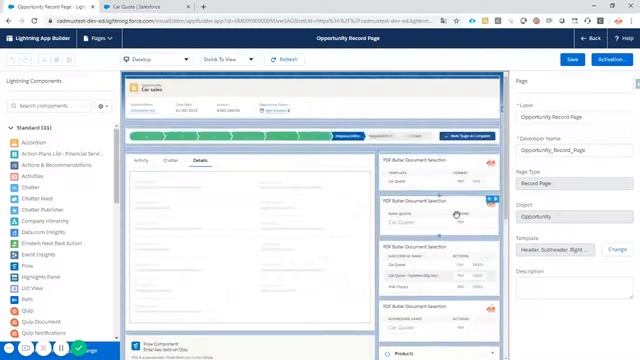
Task: Click the pause recording control
Action: (x=61, y=348)
